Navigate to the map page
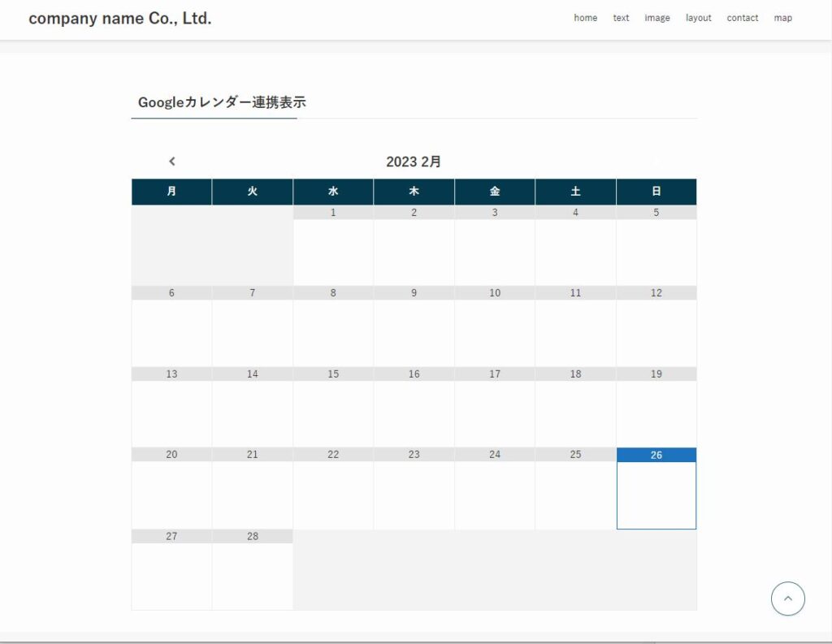Viewport: 832px width, 644px height. tap(782, 18)
